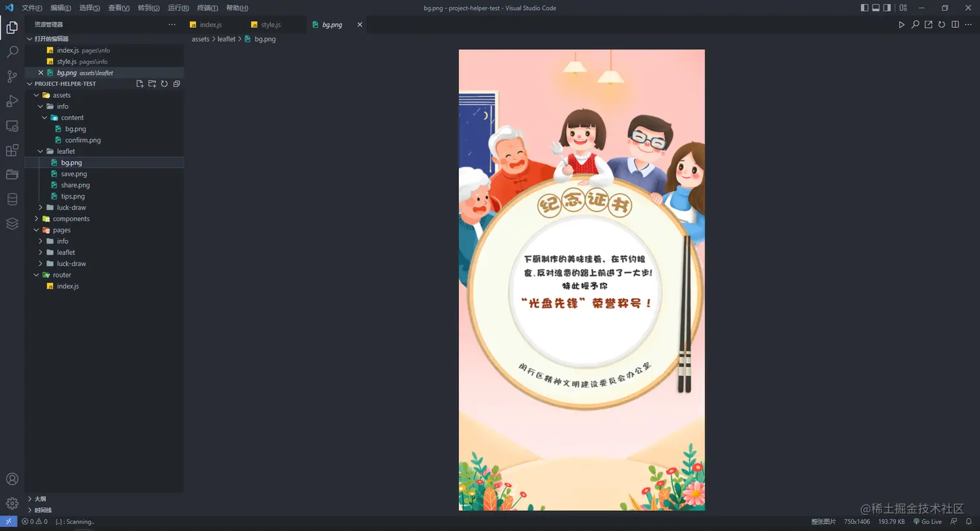Open the Remote indicator in the status bar
The image size is (980, 531).
pos(8,521)
